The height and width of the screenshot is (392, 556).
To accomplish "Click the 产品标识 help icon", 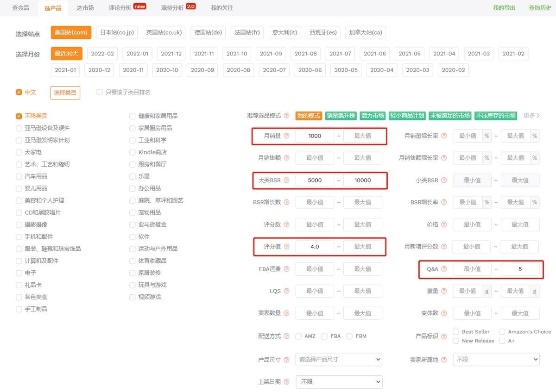I will click(x=444, y=336).
